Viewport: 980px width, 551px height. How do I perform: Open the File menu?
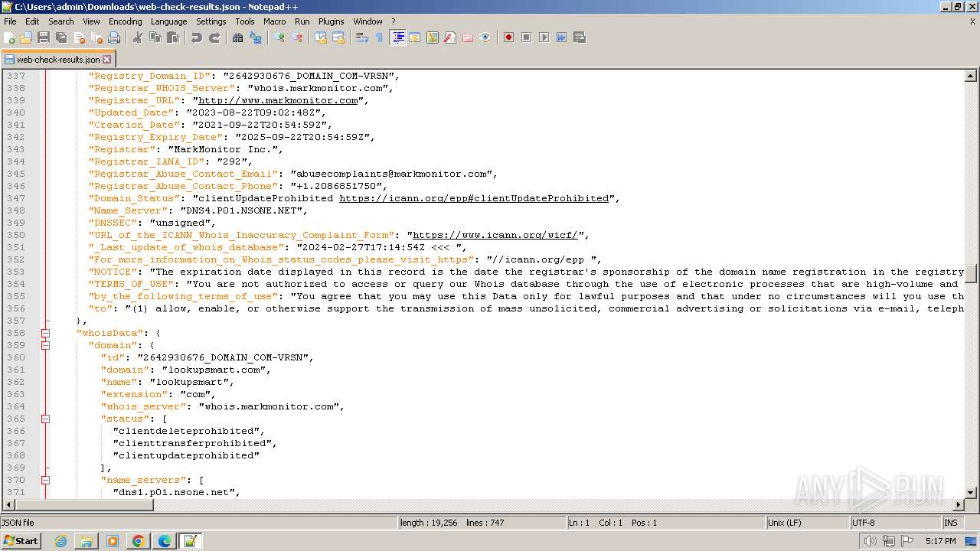tap(10, 21)
